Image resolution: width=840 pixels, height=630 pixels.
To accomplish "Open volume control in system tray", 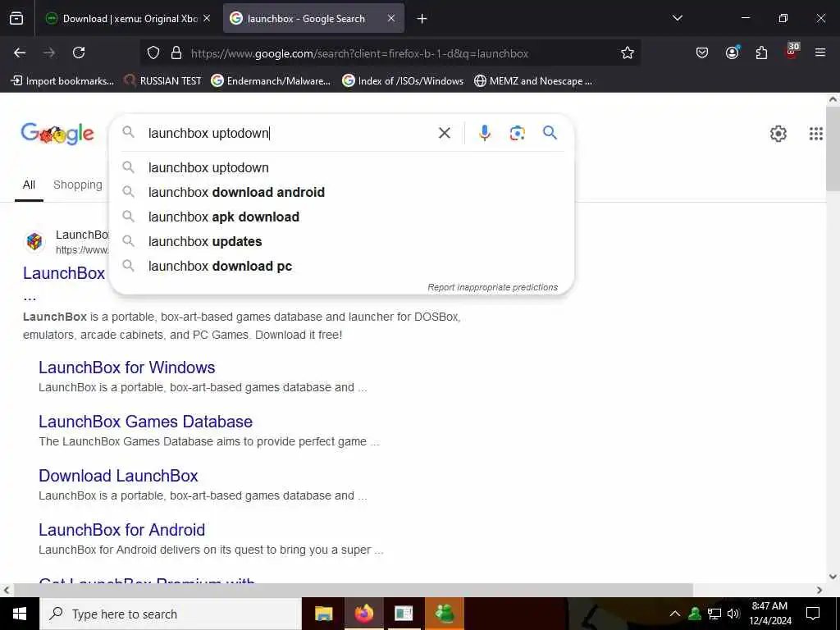I will coord(733,614).
